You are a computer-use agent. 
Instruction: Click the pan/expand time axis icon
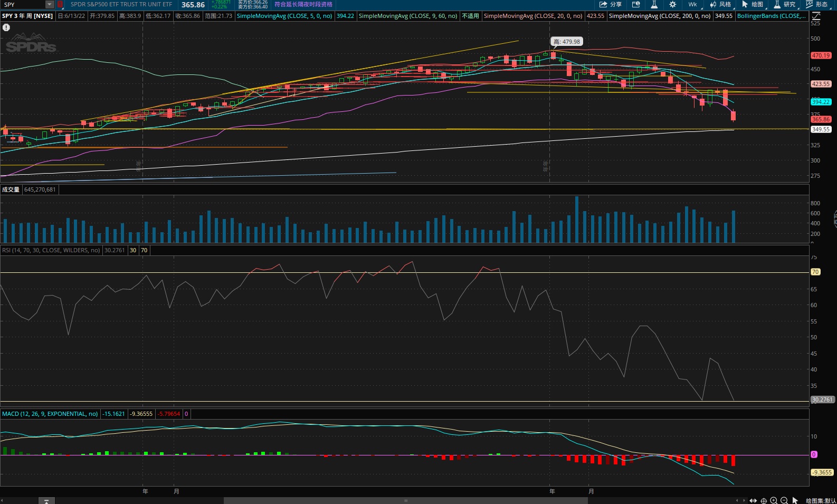[753, 500]
